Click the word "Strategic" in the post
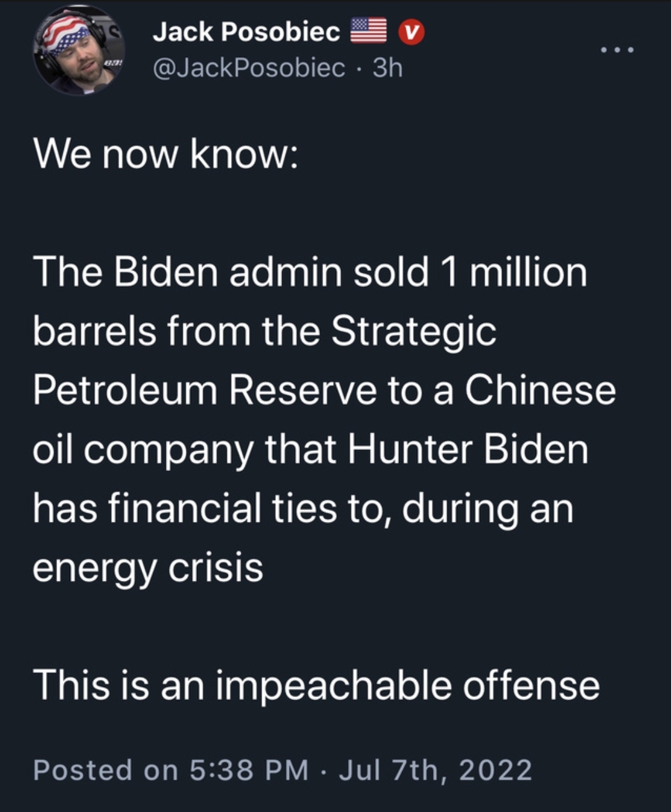Screen dimensions: 671x812 click(x=413, y=331)
